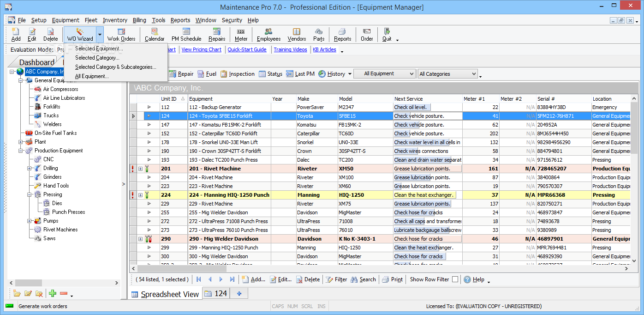The width and height of the screenshot is (644, 315).
Task: Choose Selected Equipment... from the WO Wizard menu
Action: coord(99,48)
